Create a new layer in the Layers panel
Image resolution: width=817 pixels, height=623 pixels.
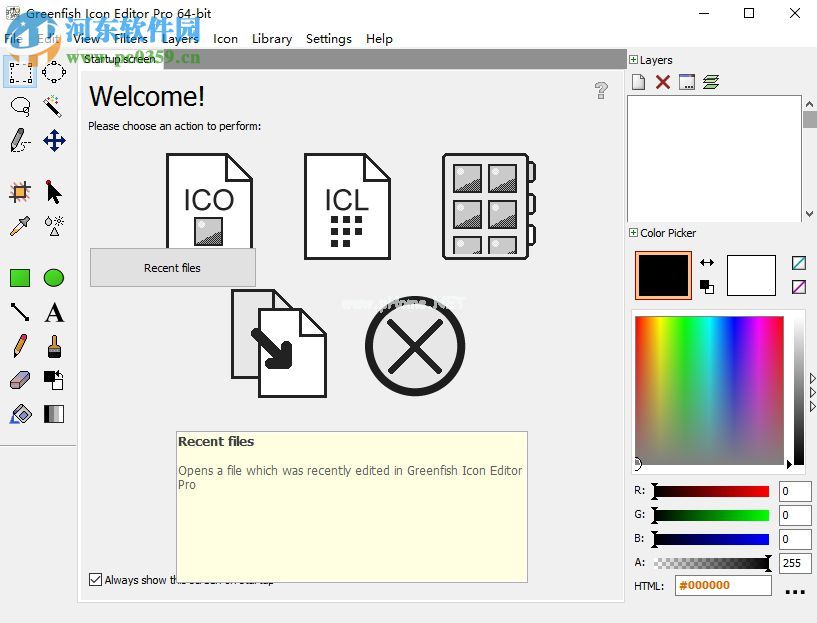pyautogui.click(x=639, y=81)
